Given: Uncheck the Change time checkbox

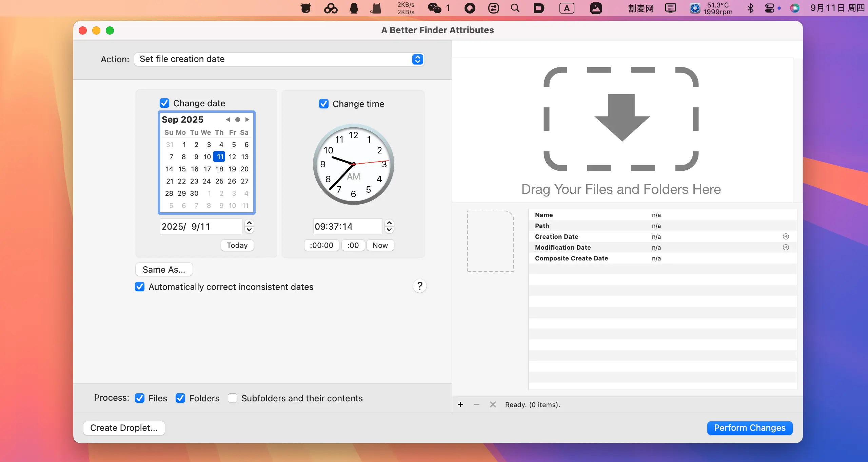Looking at the screenshot, I should pos(324,104).
